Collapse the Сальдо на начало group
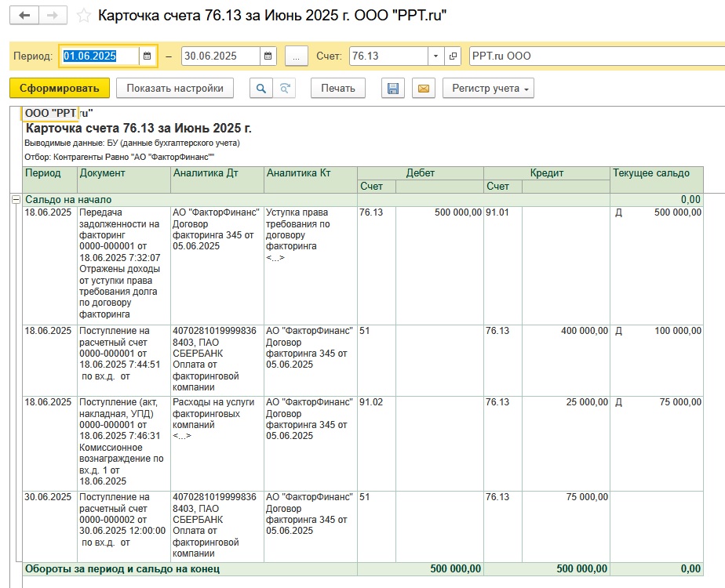Image resolution: width=725 pixels, height=588 pixels. (15, 200)
